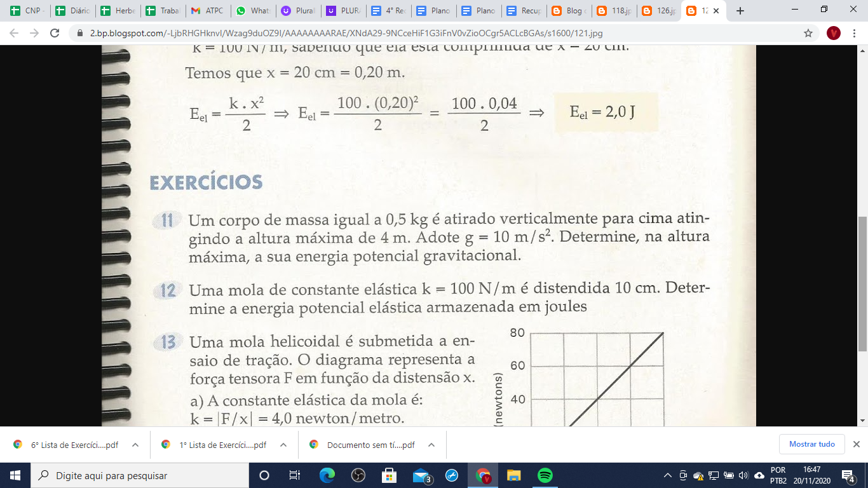Open Spotify from the taskbar
Screen dimensions: 868x488
pyautogui.click(x=545, y=475)
